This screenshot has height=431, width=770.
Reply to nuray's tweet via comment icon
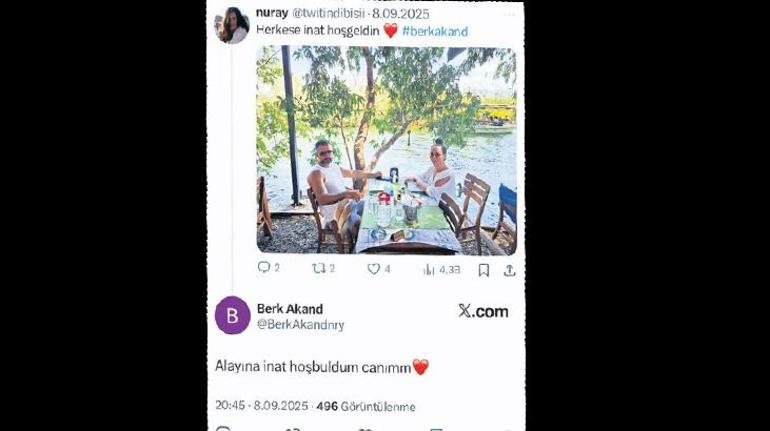[x=264, y=268]
